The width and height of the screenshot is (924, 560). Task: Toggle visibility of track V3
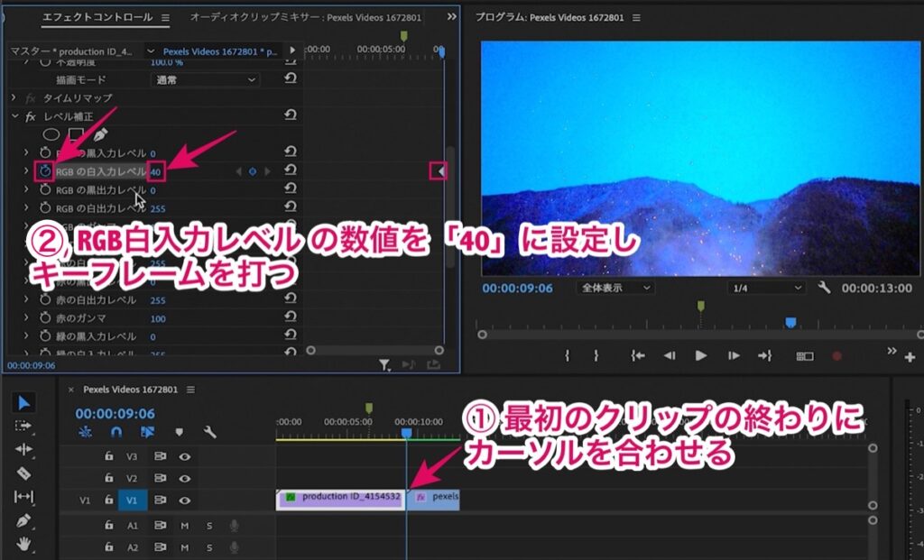point(184,456)
